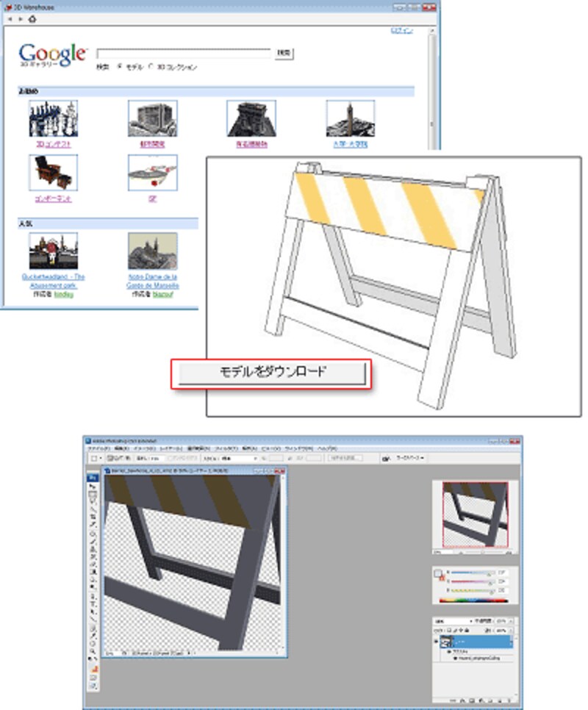Click the 検索 search button
588x710 pixels.
284,53
